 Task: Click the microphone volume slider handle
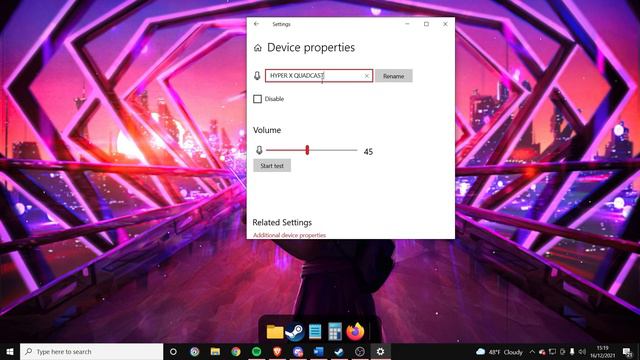(307, 150)
